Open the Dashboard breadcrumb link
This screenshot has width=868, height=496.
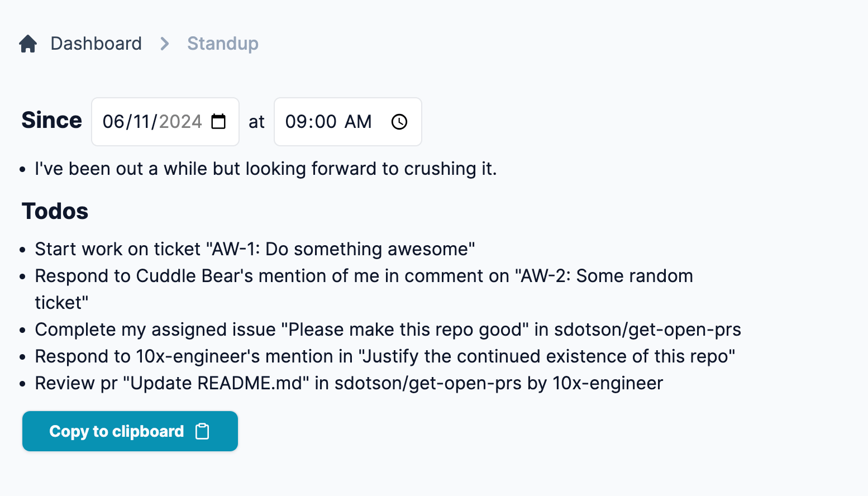coord(96,44)
